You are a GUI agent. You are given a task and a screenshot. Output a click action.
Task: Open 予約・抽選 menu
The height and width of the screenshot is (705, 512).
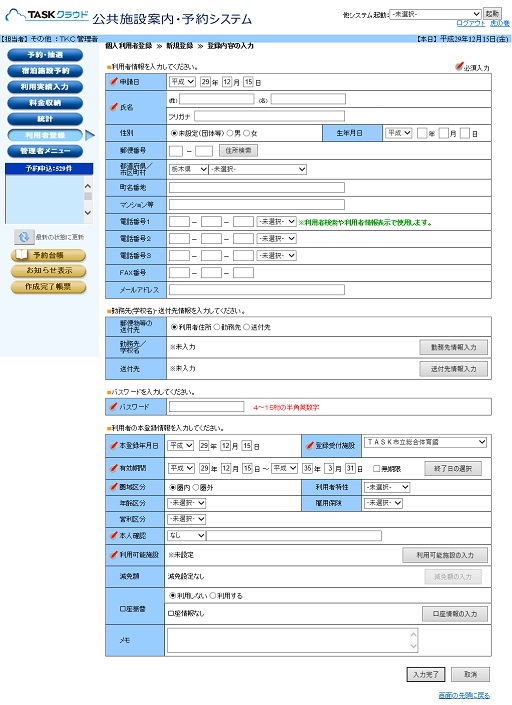click(x=45, y=55)
